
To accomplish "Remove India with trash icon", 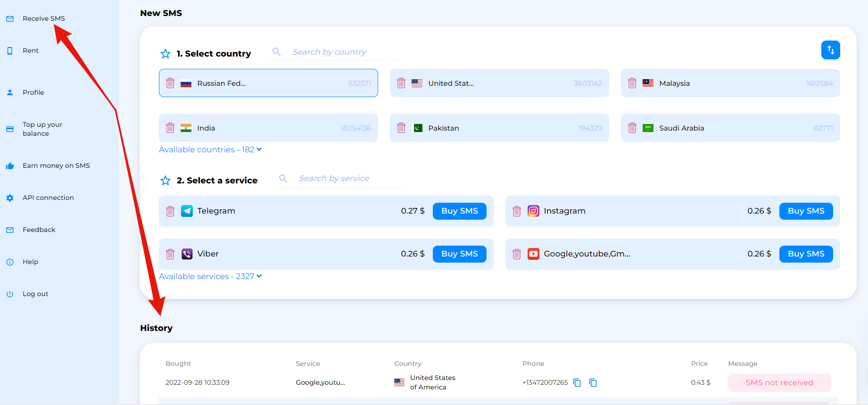I will 170,128.
